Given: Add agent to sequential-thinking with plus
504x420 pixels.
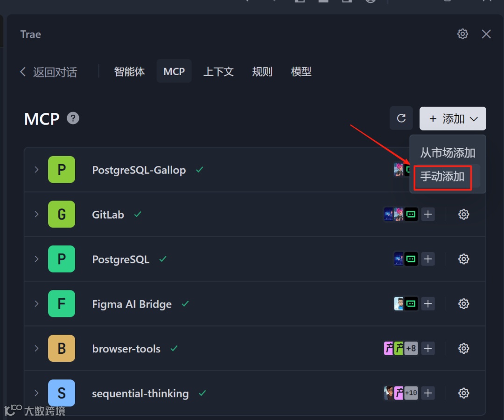Looking at the screenshot, I should pos(428,392).
